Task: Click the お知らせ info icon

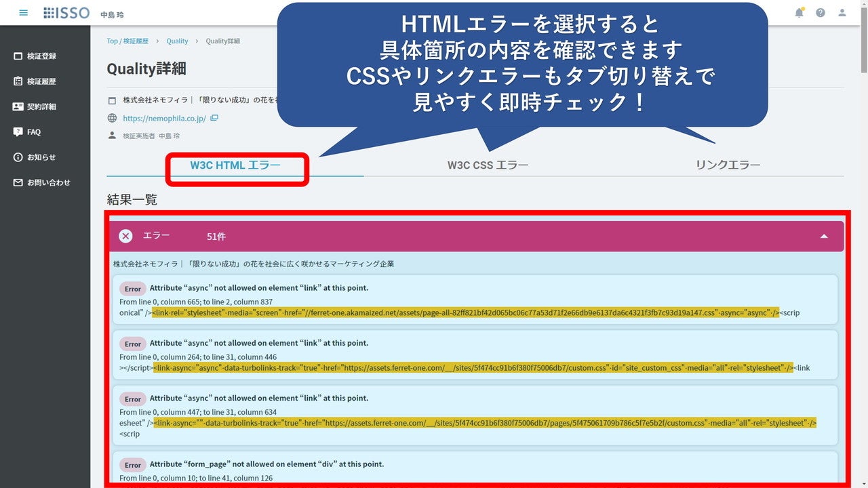Action: click(x=18, y=157)
